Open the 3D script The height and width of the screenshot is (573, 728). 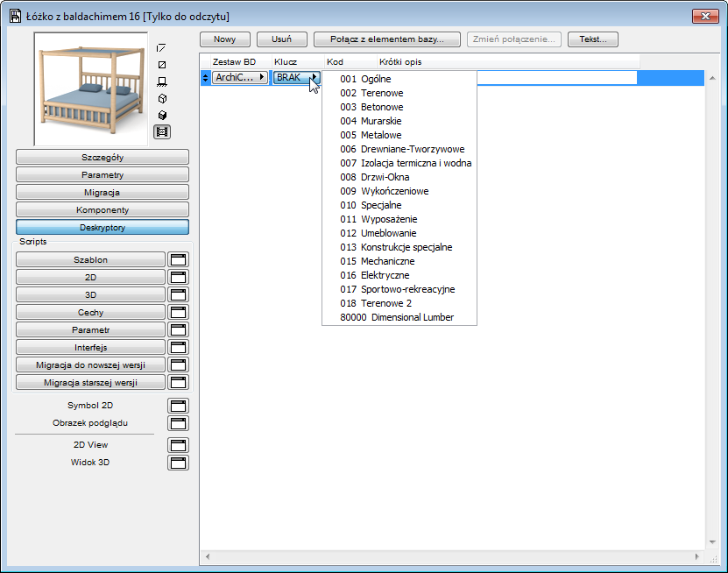click(x=90, y=295)
